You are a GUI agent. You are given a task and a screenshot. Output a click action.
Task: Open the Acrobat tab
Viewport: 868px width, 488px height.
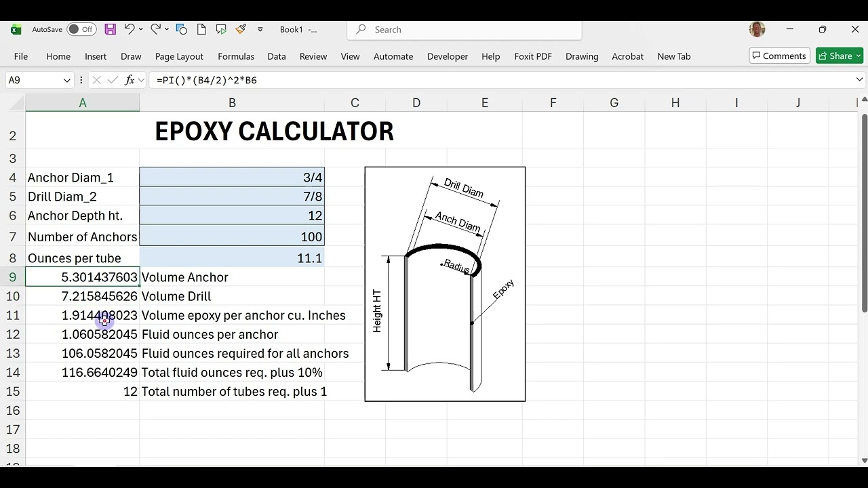click(x=628, y=56)
